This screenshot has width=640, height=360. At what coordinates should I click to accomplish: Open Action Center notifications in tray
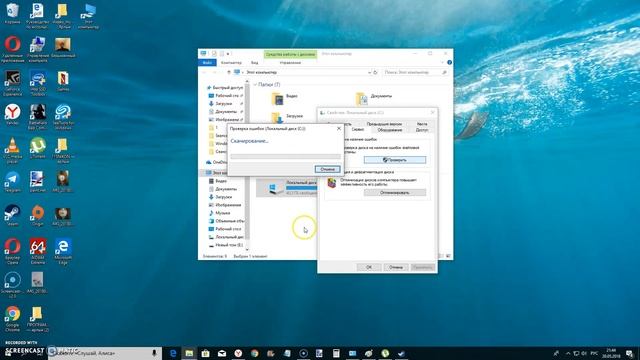(630, 353)
